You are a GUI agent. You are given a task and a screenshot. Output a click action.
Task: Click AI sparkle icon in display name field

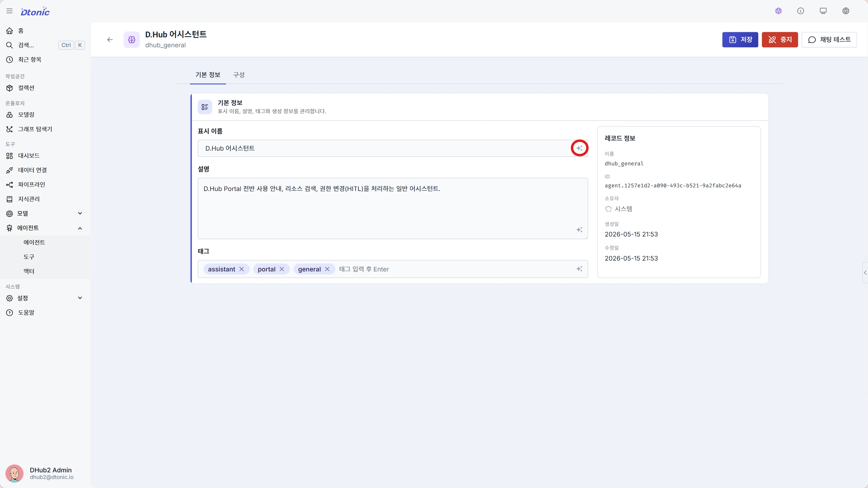[x=579, y=148]
